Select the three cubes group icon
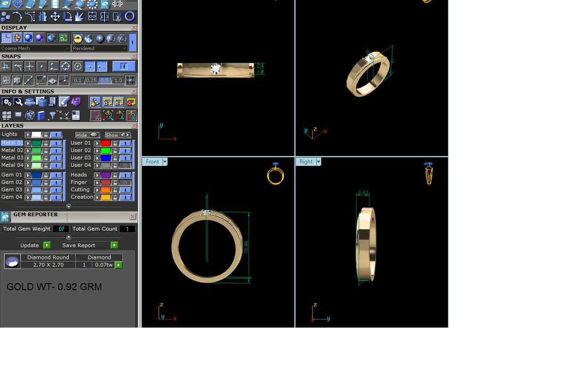This screenshot has width=588, height=377. tap(6, 17)
